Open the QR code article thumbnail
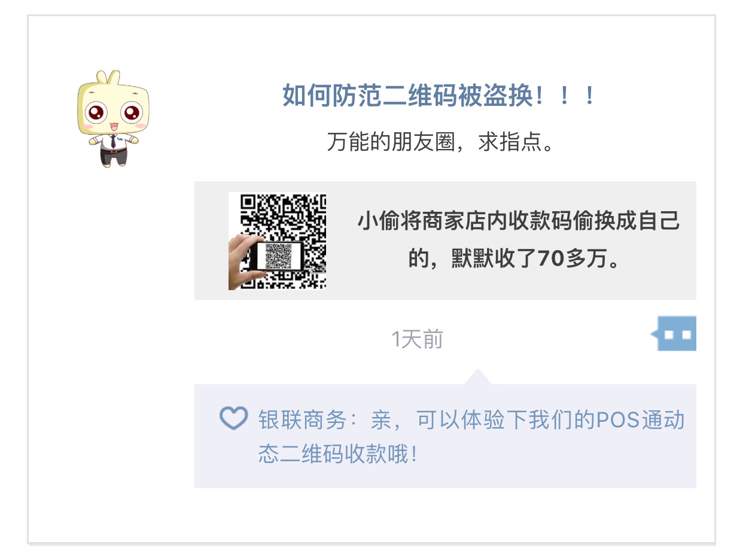This screenshot has height=560, width=743. click(277, 241)
